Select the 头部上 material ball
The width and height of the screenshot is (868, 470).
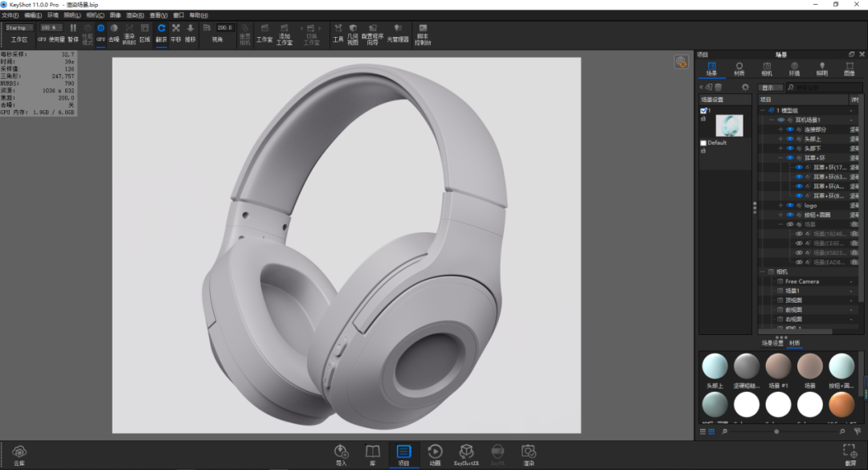coord(714,366)
